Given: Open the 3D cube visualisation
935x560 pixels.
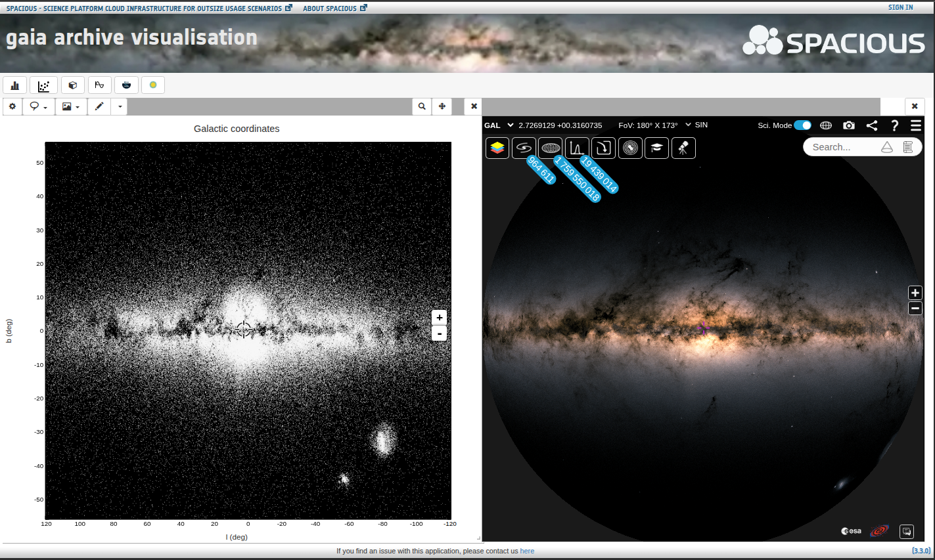Looking at the screenshot, I should pos(73,85).
